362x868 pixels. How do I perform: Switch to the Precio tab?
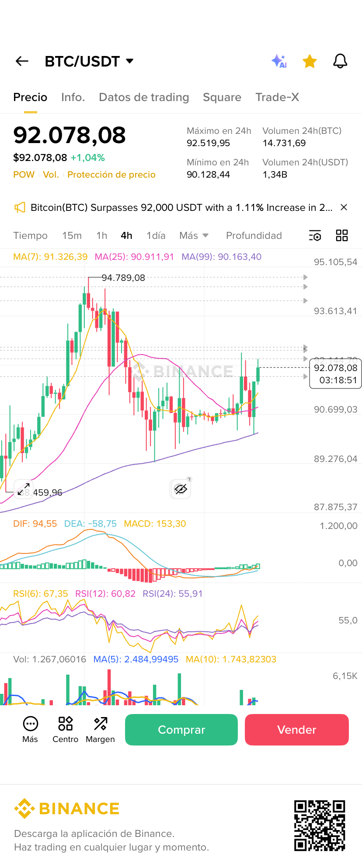tap(30, 97)
